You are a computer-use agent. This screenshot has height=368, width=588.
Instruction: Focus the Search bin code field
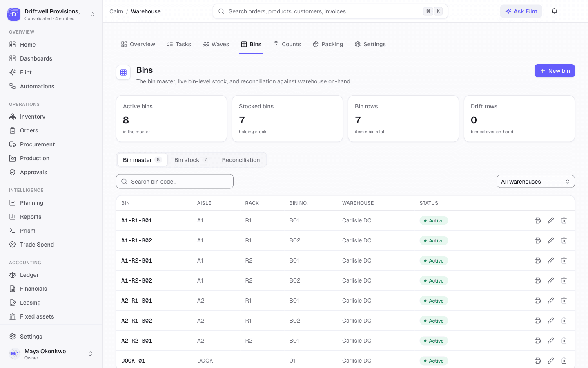click(175, 182)
